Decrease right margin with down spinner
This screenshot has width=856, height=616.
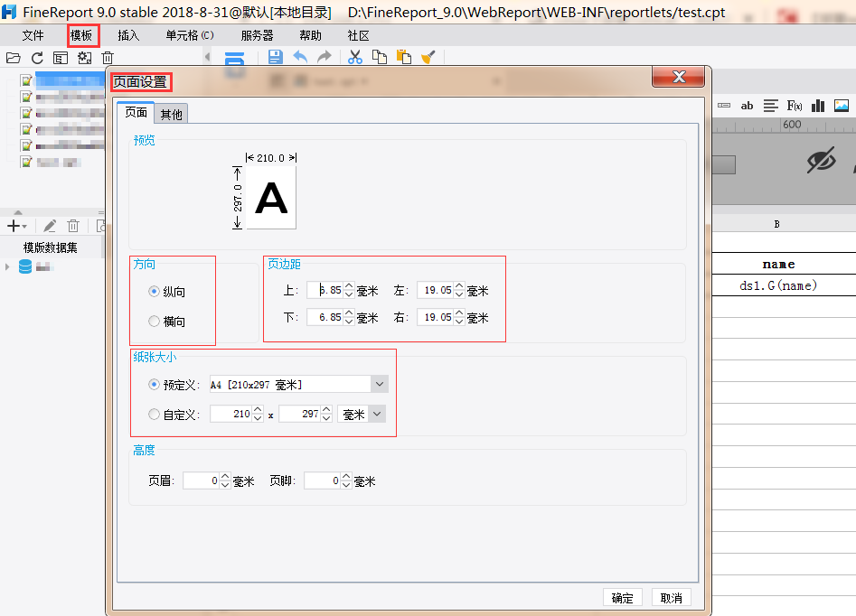[x=460, y=322]
